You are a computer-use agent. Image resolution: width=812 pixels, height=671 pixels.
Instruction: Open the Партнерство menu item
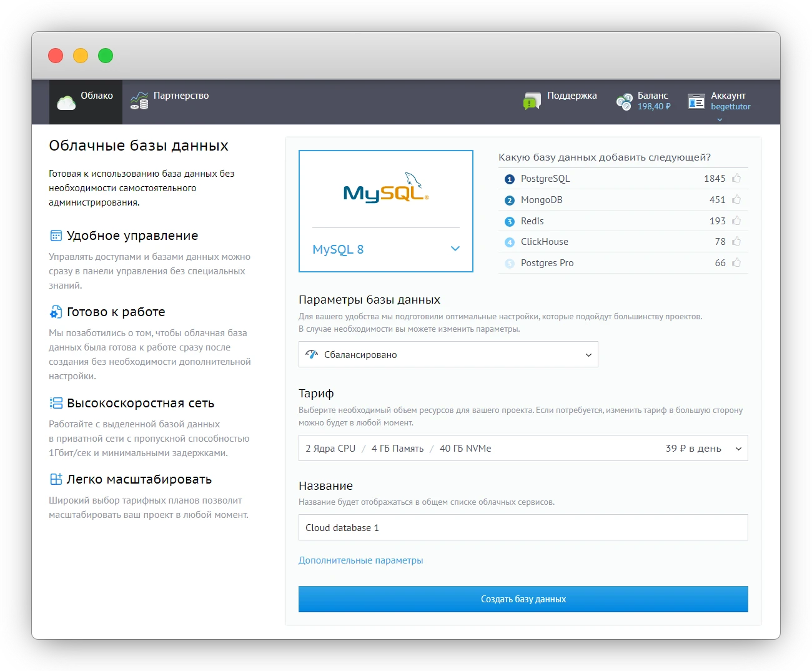(181, 96)
